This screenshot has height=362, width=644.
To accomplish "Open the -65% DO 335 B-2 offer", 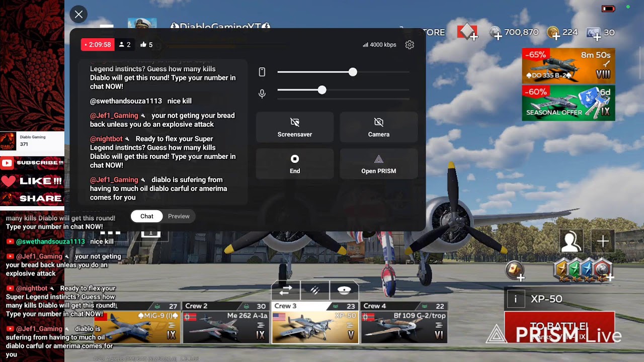I will (x=568, y=65).
